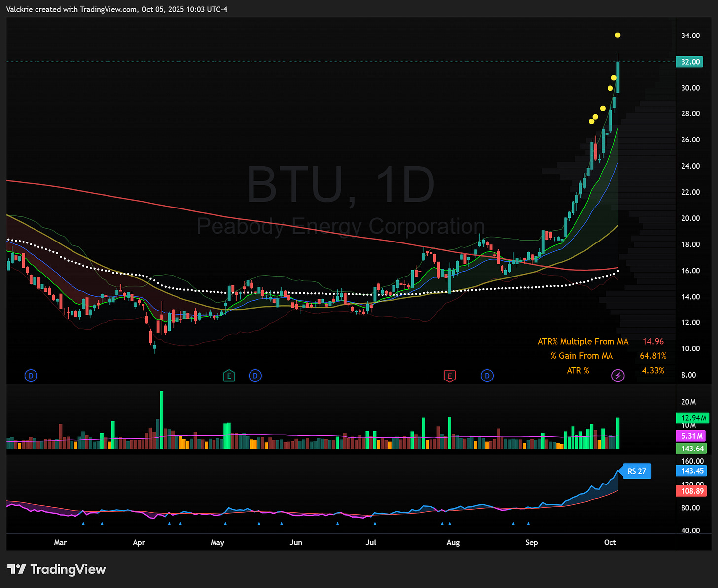Screen dimensions: 718x588
Task: Click the green earnings marker near May
Action: tap(229, 376)
